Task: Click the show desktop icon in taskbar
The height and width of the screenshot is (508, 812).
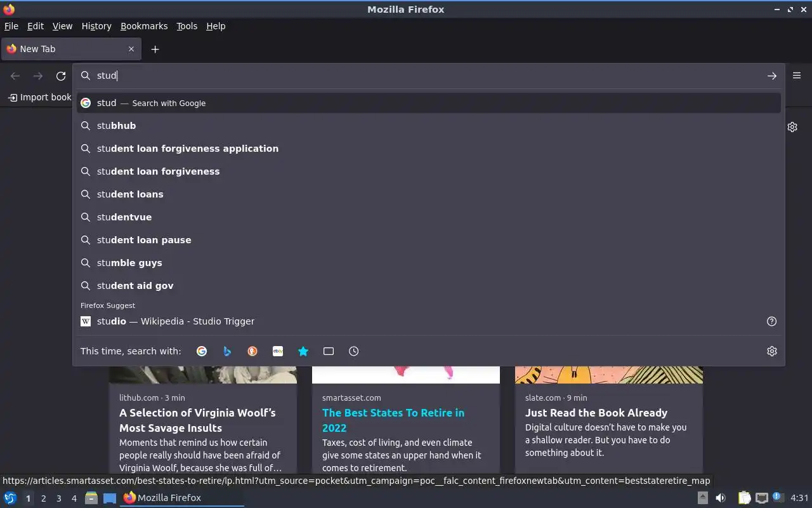Action: click(110, 498)
